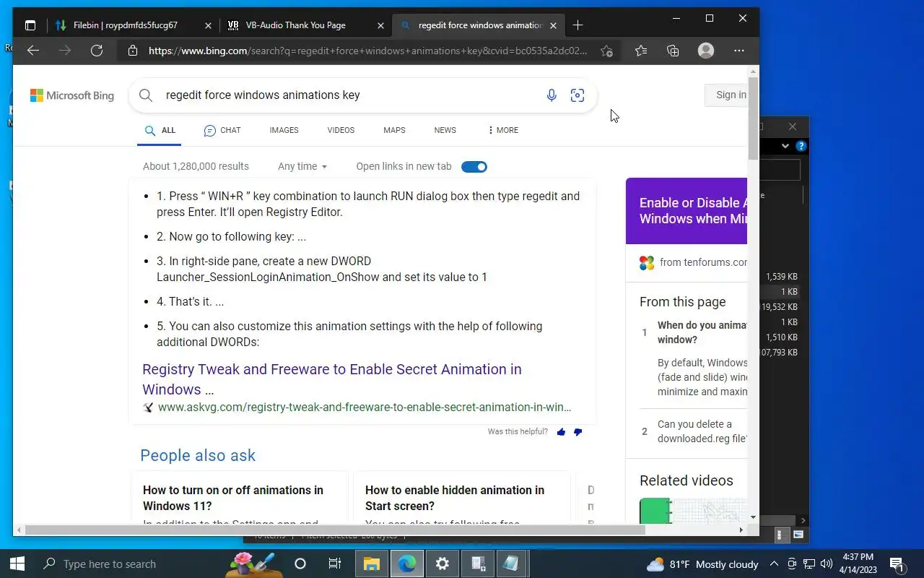Open a new browser tab with plus button
924x578 pixels.
tap(577, 25)
